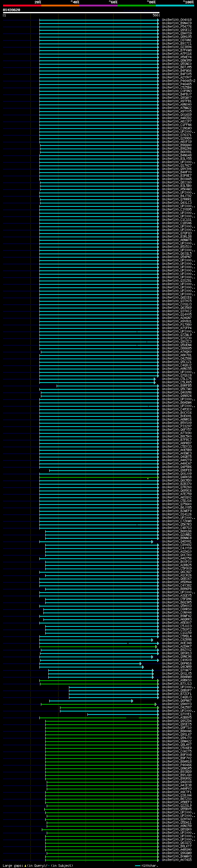Image resolution: width=197 pixels, height=868 pixels.
Task: Open hit UniRef100_A3B8V5
Action: click(177, 717)
